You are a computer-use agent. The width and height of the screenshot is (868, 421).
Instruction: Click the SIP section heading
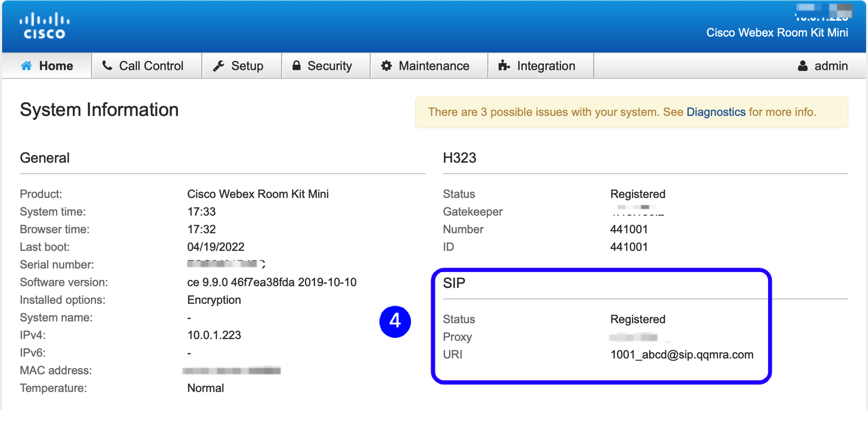454,283
